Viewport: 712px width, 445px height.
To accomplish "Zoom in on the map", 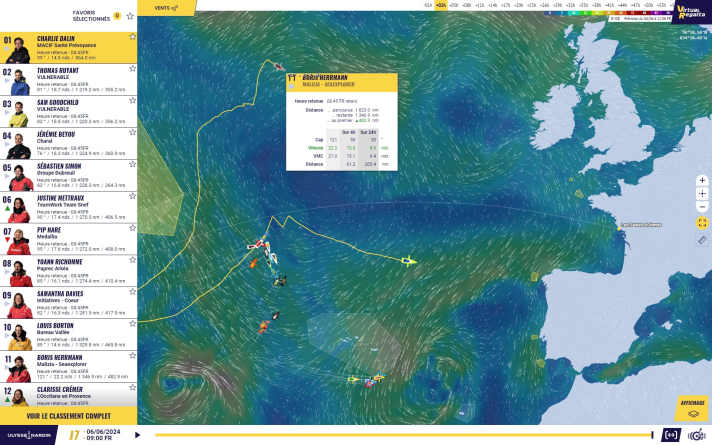I will point(702,181).
